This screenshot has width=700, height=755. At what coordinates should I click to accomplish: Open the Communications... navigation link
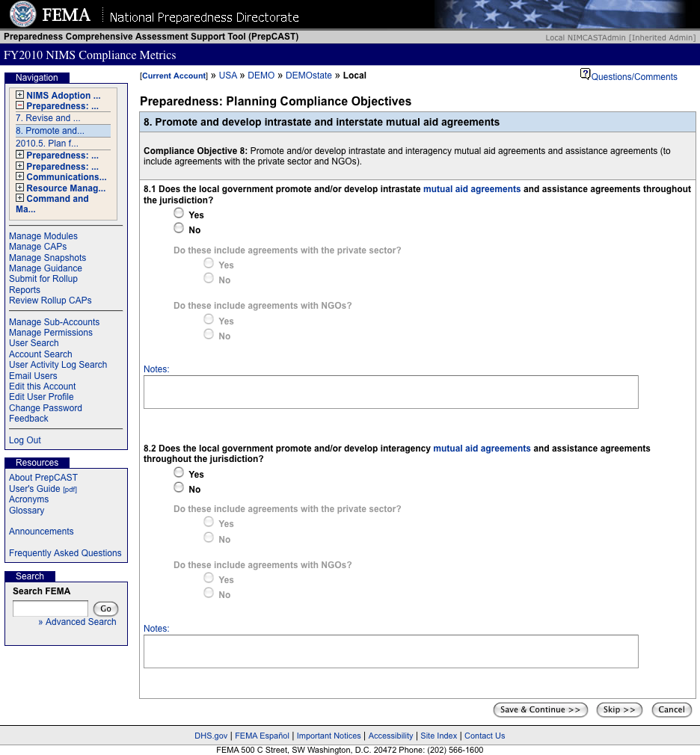pos(67,176)
